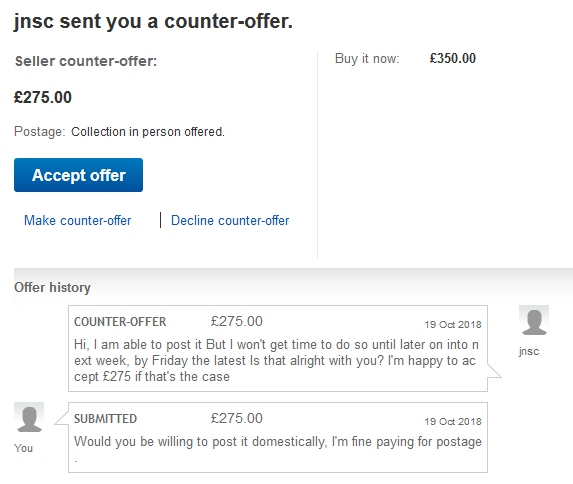Click the SUBMITTED offer message bubble

(x=278, y=438)
